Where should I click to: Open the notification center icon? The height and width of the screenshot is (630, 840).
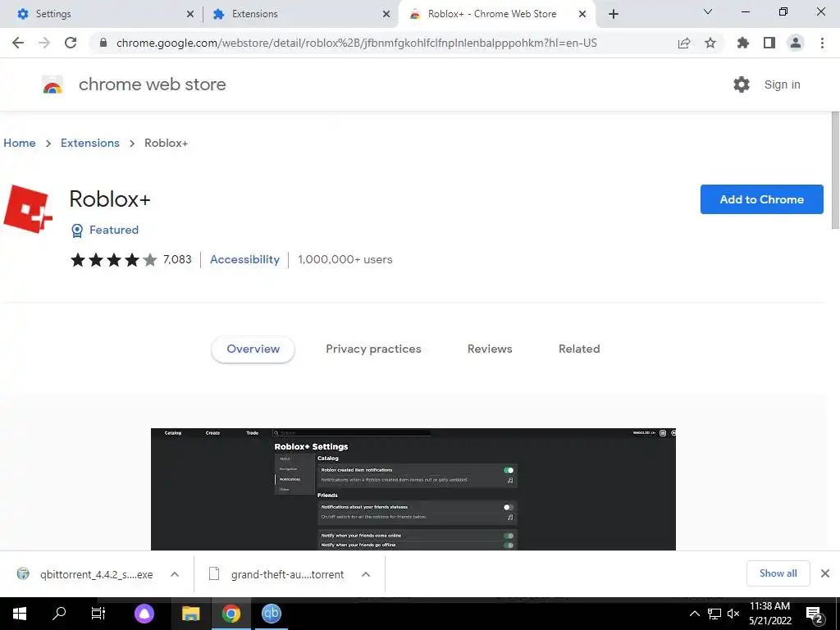(x=814, y=614)
